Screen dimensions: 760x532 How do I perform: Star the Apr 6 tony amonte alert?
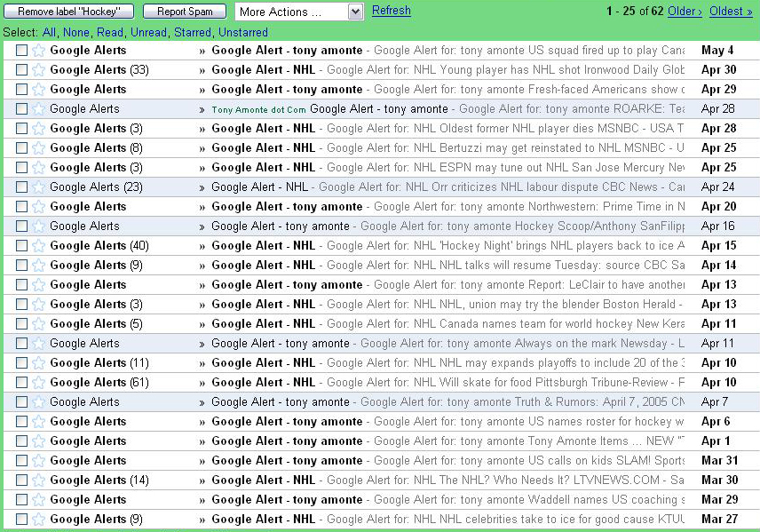(38, 422)
